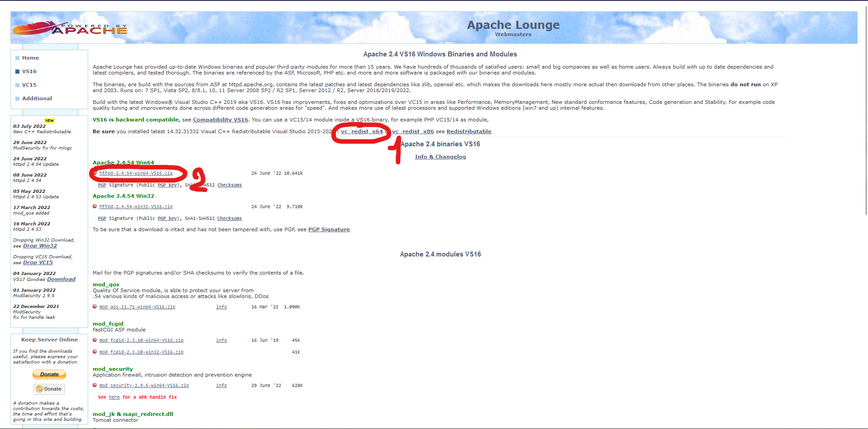Open Win64 Checksums link

pyautogui.click(x=230, y=185)
